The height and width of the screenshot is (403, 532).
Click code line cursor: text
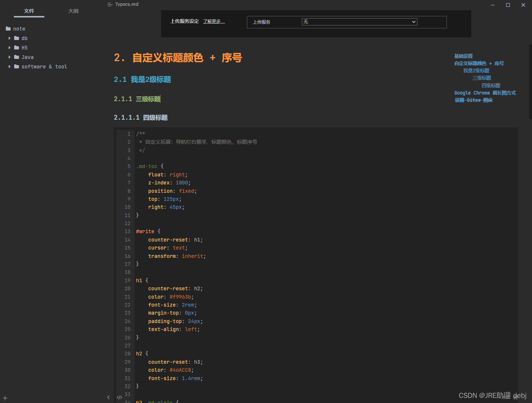[168, 248]
